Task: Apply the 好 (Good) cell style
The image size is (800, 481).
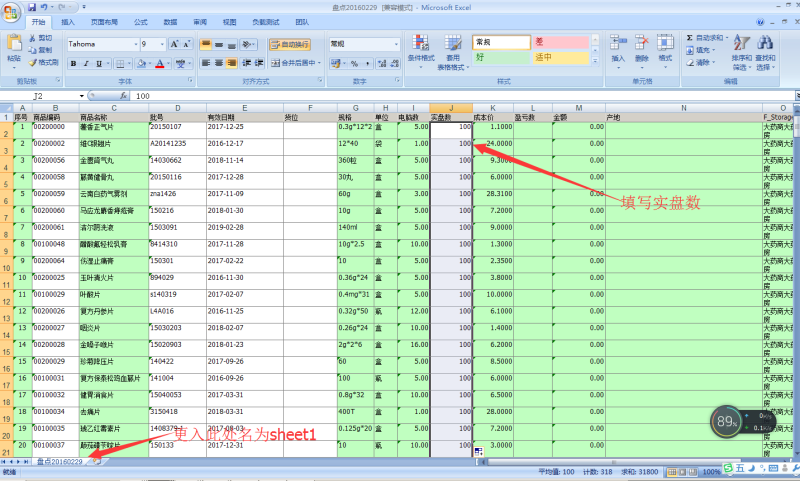Action: 501,58
